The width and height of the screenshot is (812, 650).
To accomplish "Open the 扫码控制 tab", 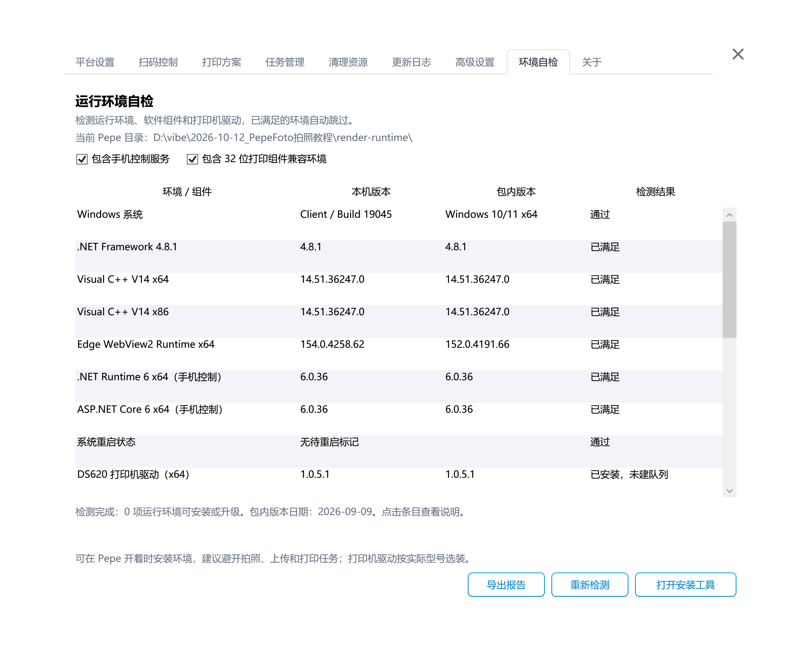I will 158,62.
